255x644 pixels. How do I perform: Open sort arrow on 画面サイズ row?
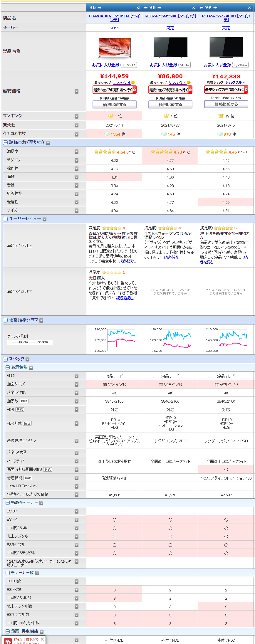(76, 384)
